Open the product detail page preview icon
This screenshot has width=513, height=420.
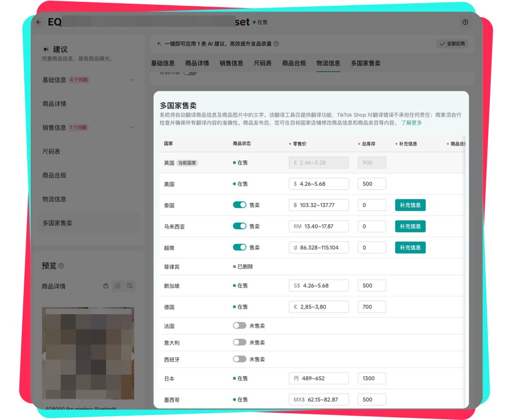click(129, 286)
